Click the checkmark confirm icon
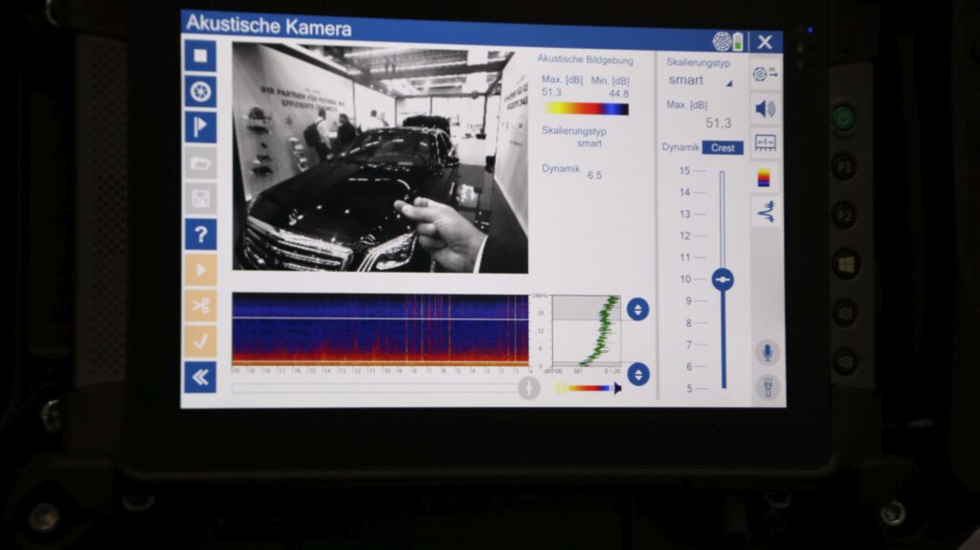This screenshot has width=980, height=550. (x=200, y=341)
